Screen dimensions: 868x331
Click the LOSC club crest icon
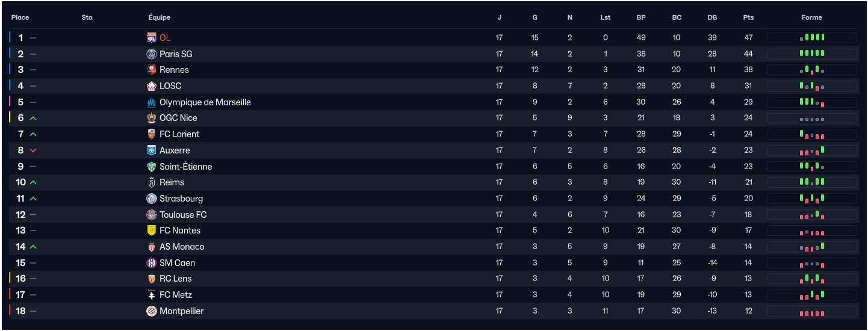click(152, 86)
